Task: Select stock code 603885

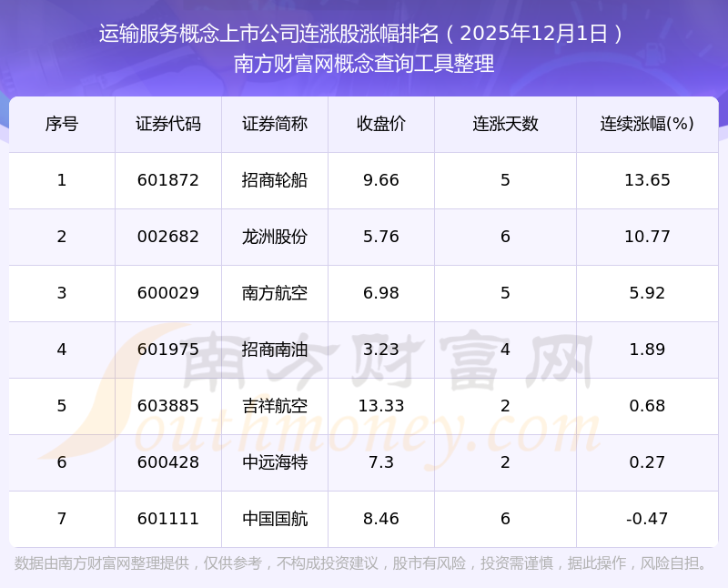Action: (x=168, y=406)
